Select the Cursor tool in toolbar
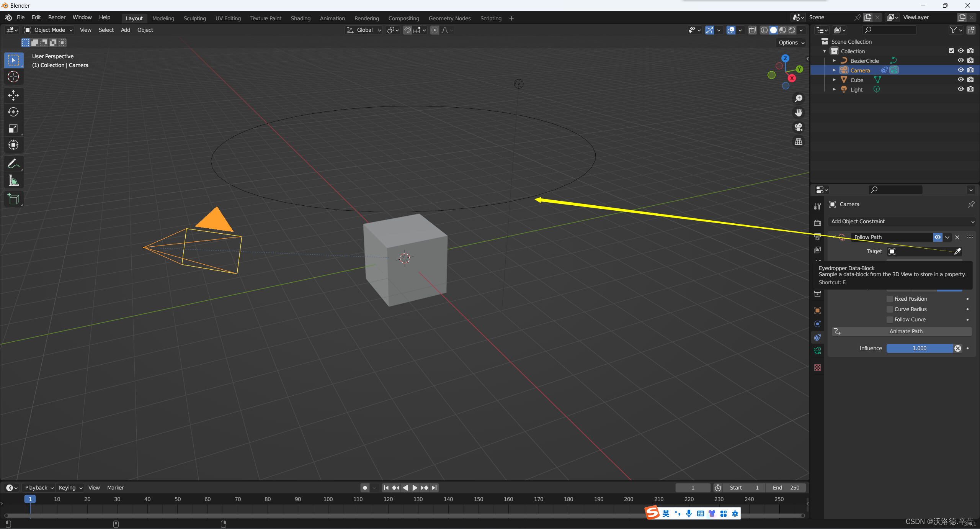Viewport: 980px width, 529px height. (x=13, y=77)
